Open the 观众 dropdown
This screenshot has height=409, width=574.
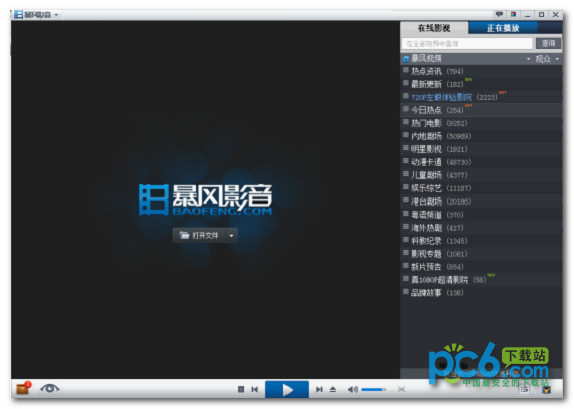tap(547, 59)
